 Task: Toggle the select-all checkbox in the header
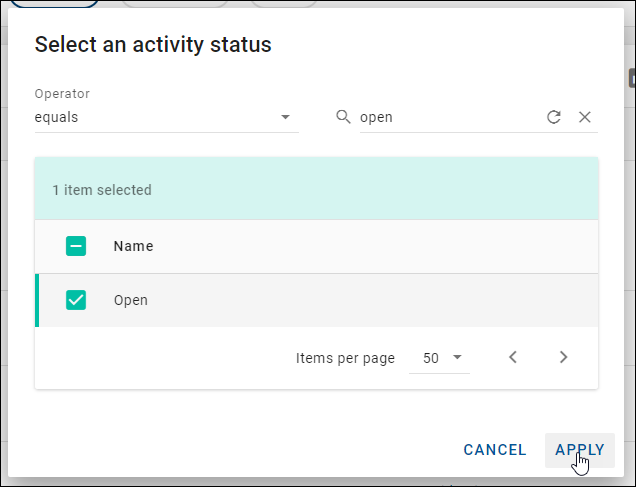(76, 246)
